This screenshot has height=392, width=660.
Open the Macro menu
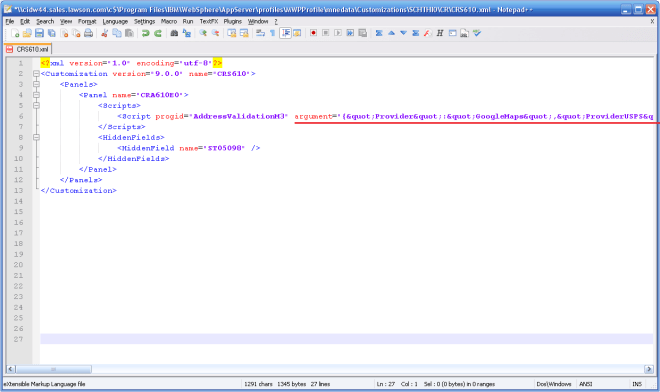tap(169, 21)
